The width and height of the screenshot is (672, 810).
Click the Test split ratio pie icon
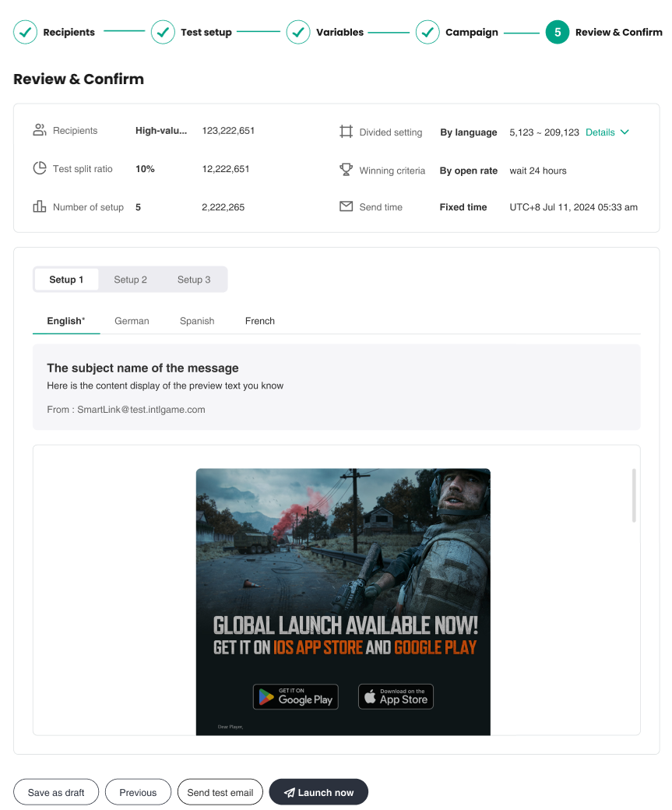coord(40,168)
